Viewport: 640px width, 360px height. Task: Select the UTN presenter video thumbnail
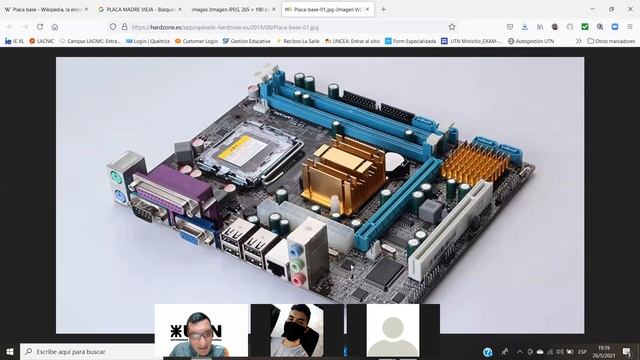[201, 330]
